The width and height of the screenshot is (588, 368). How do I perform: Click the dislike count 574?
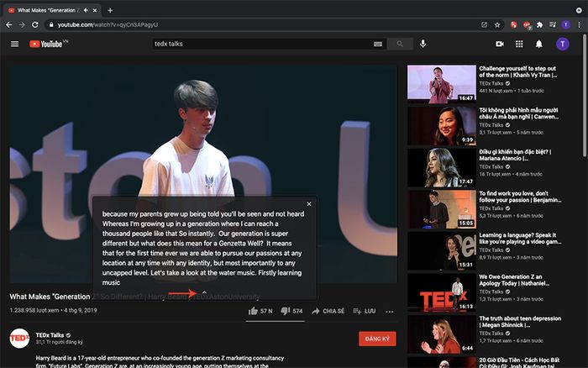297,311
